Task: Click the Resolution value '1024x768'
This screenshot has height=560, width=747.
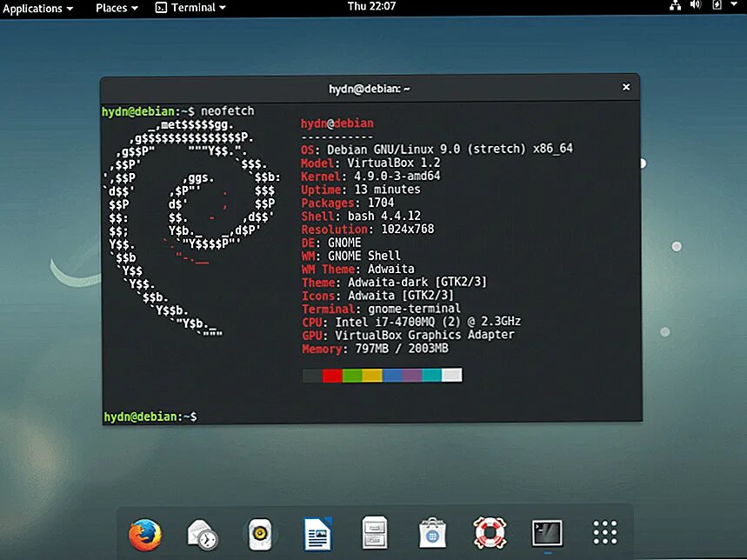Action: point(408,229)
